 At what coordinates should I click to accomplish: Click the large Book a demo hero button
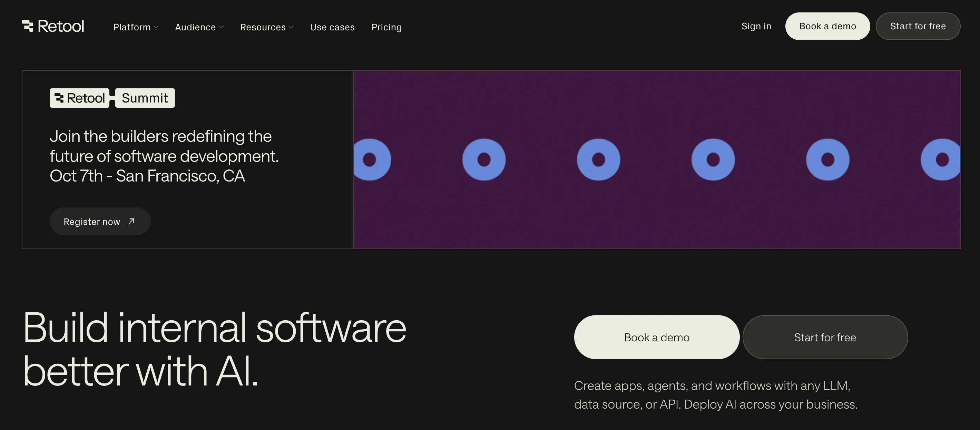(x=657, y=337)
